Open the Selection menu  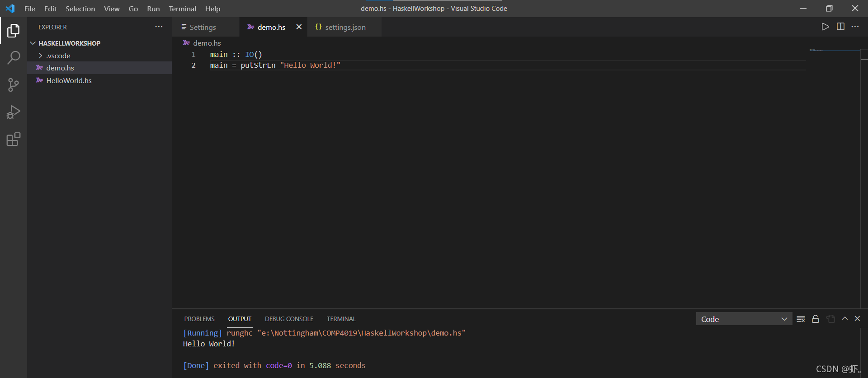point(80,9)
